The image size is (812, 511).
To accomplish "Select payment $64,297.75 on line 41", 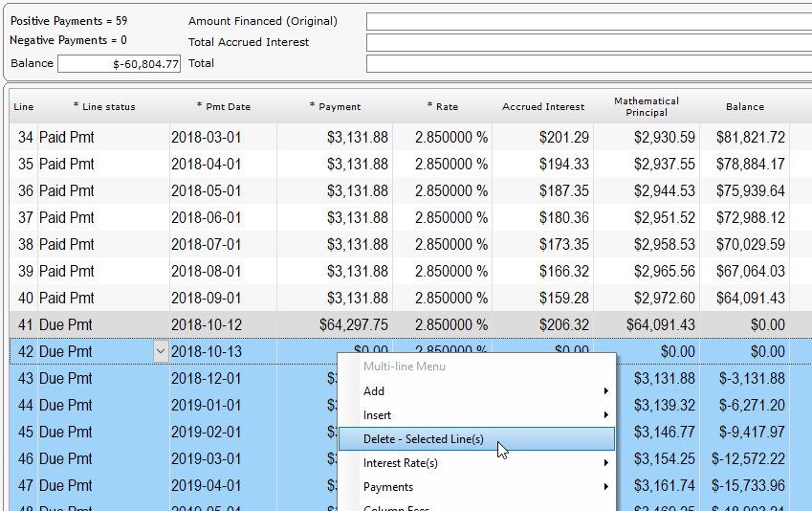I will pos(335,325).
